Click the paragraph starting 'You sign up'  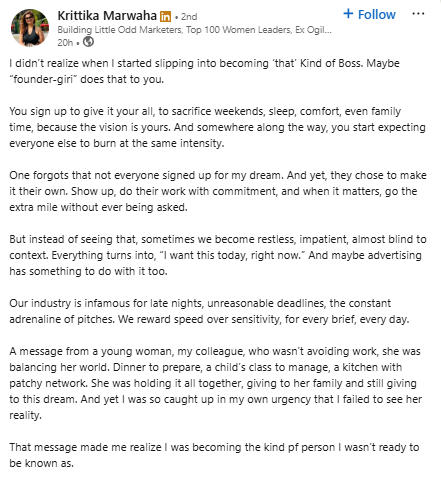pos(217,127)
